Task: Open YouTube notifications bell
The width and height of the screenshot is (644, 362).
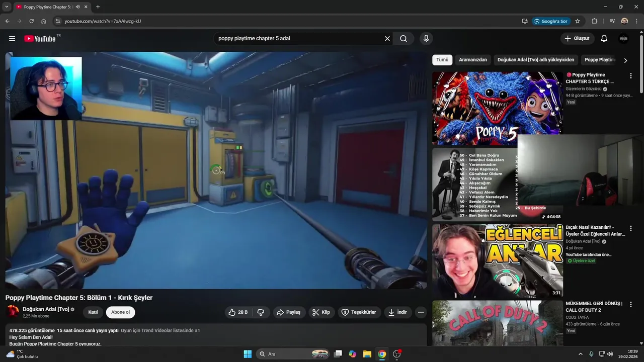Action: point(604,38)
